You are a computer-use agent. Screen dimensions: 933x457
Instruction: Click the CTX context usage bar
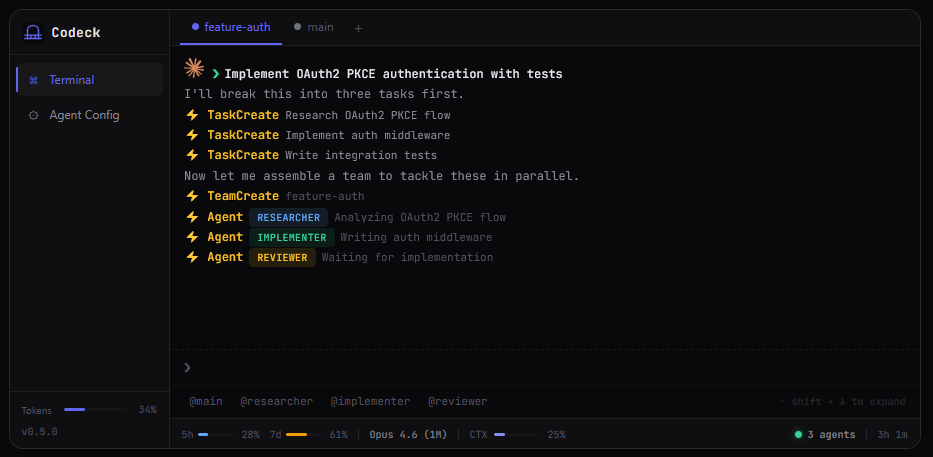(516, 434)
